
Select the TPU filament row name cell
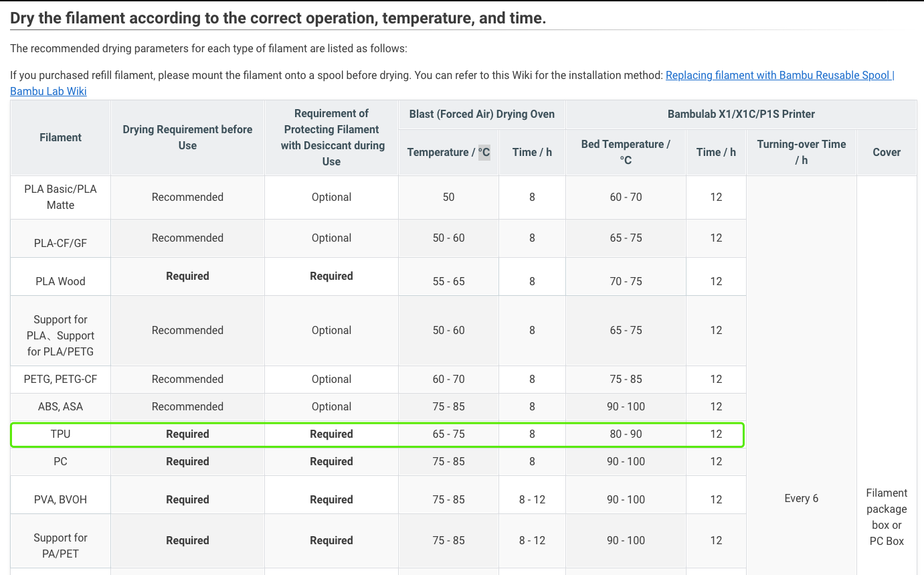(x=60, y=434)
